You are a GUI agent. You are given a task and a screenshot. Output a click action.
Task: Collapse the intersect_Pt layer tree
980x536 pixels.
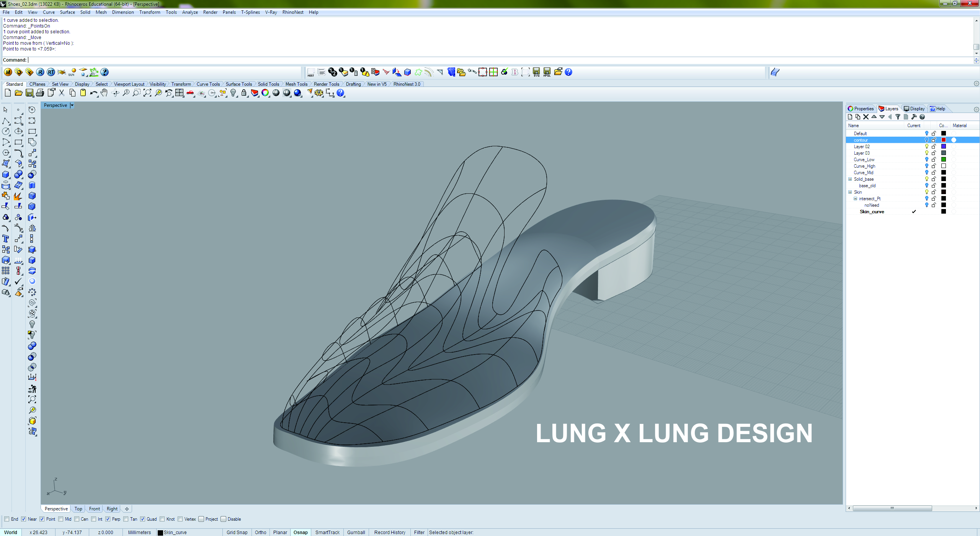(x=855, y=199)
